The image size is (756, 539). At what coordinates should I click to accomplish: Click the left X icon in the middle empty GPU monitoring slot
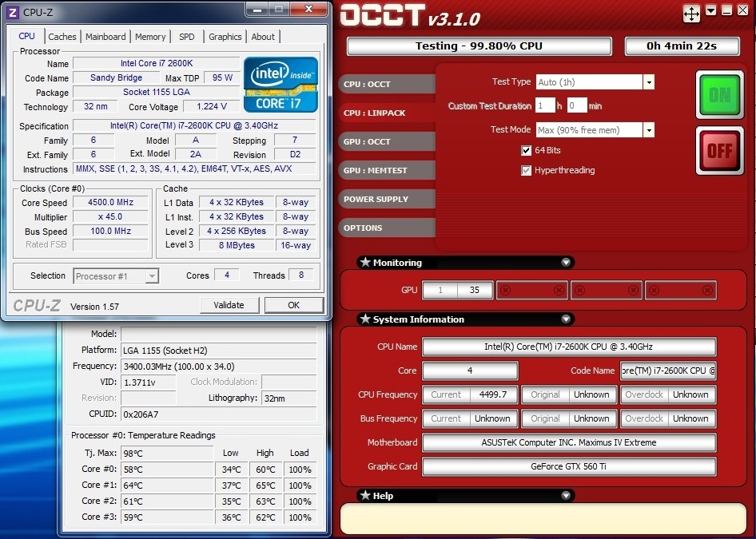click(579, 291)
